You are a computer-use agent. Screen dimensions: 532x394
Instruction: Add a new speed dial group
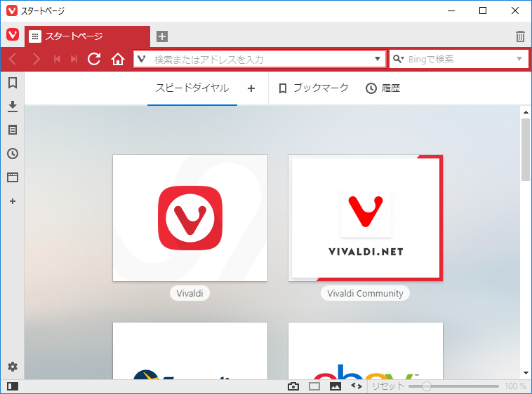tap(251, 88)
